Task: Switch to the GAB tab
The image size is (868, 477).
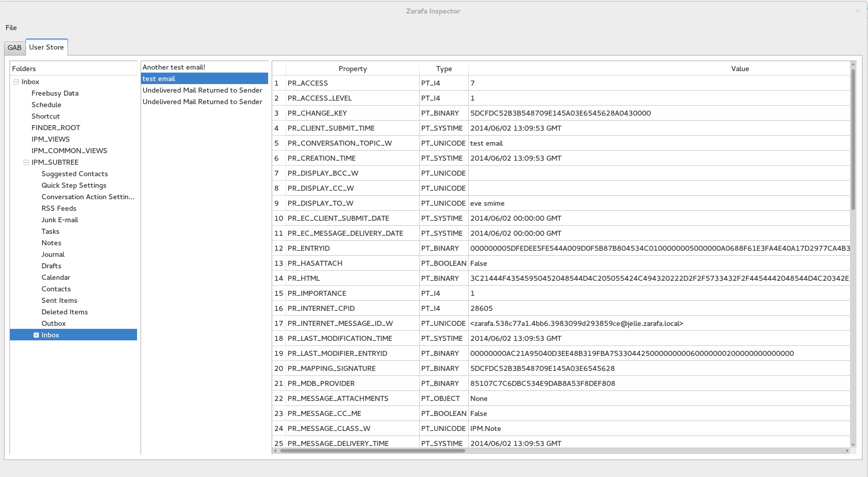Action: (x=15, y=48)
